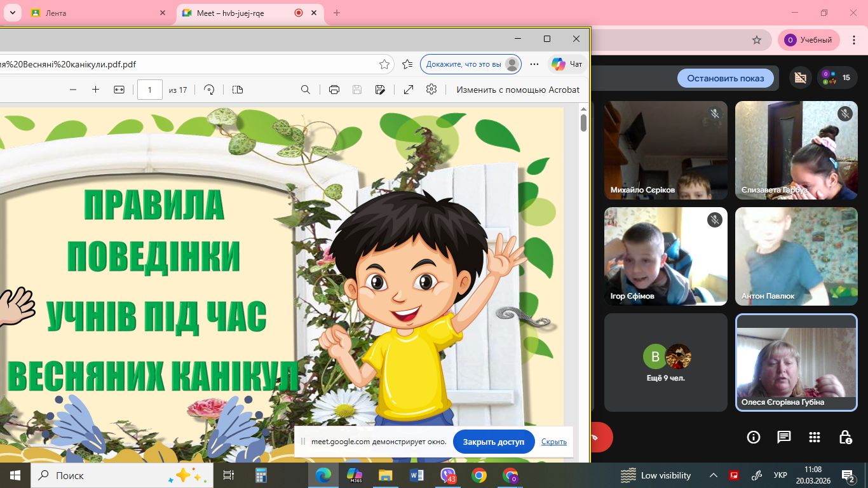Expand the hidden system tray icons

tap(714, 475)
